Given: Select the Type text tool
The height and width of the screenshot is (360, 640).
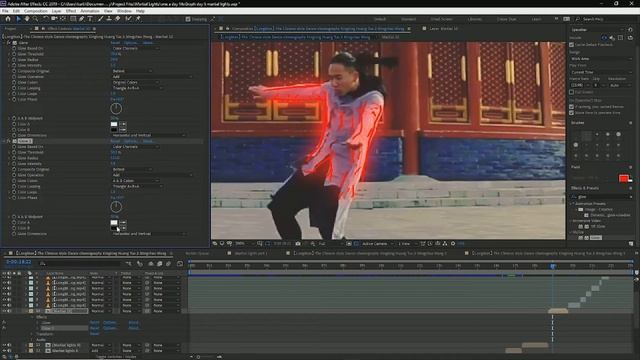Looking at the screenshot, I should 90,19.
